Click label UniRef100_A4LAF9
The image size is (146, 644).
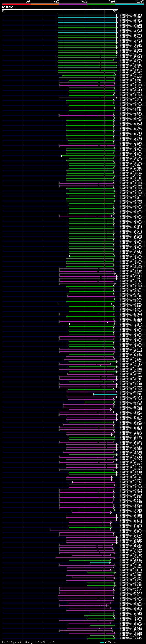pos(131,364)
